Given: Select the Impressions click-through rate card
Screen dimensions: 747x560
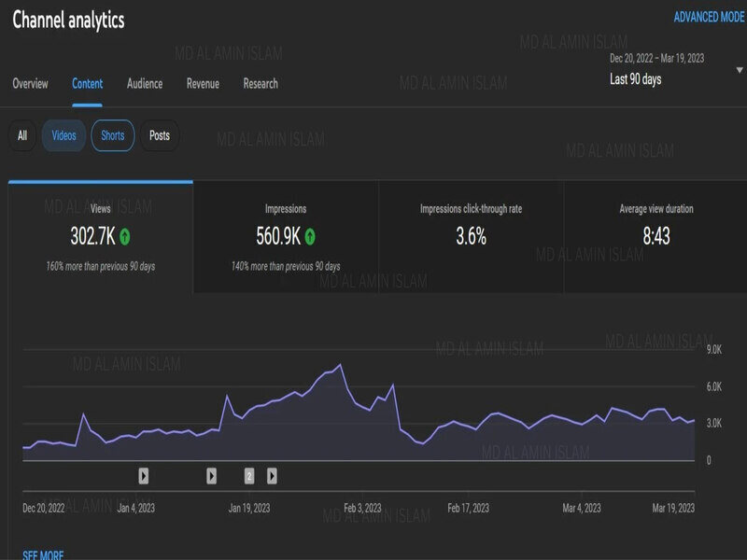Looking at the screenshot, I should point(472,237).
